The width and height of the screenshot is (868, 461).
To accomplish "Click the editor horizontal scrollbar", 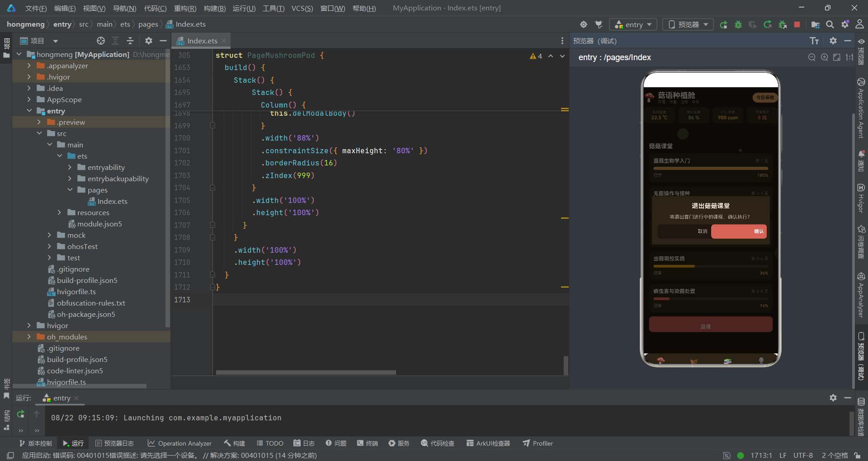I will click(306, 372).
